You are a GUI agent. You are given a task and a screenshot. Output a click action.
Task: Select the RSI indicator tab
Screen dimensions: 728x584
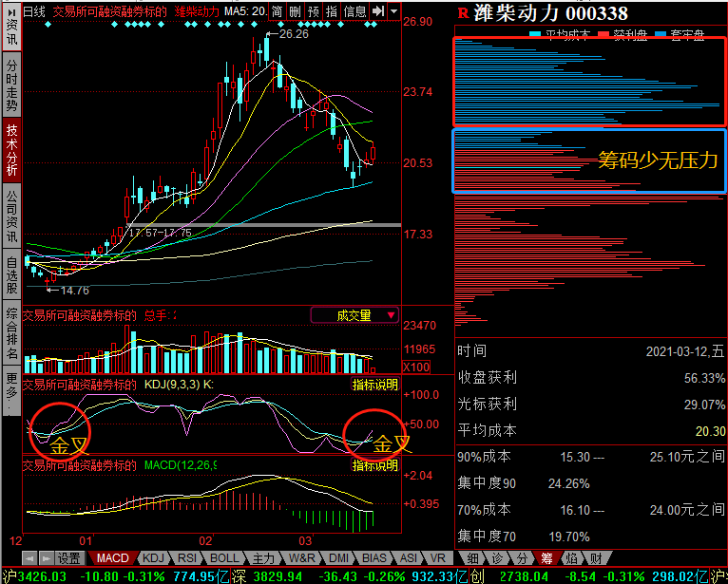point(187,558)
